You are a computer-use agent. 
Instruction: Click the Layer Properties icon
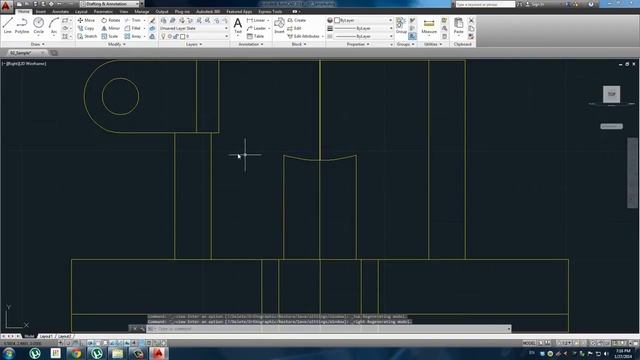(x=164, y=20)
